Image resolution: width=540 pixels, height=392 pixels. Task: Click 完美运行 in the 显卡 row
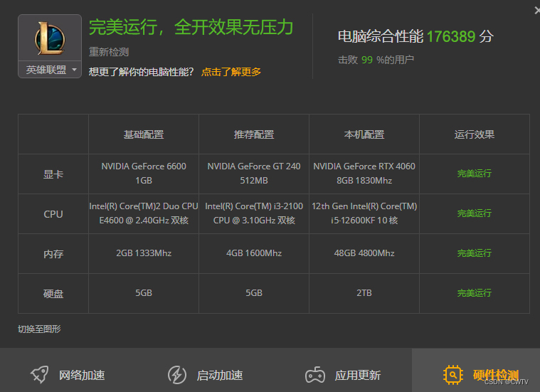[x=475, y=174]
